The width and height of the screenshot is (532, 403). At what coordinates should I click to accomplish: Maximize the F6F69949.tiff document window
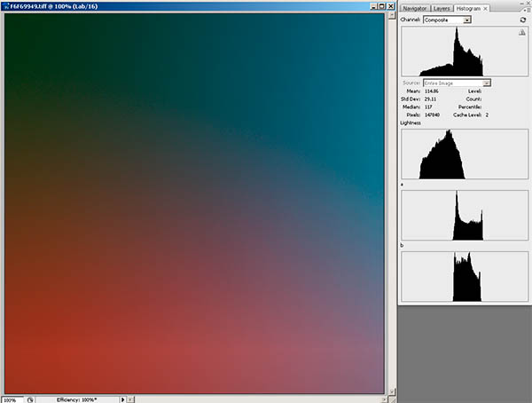click(382, 6)
